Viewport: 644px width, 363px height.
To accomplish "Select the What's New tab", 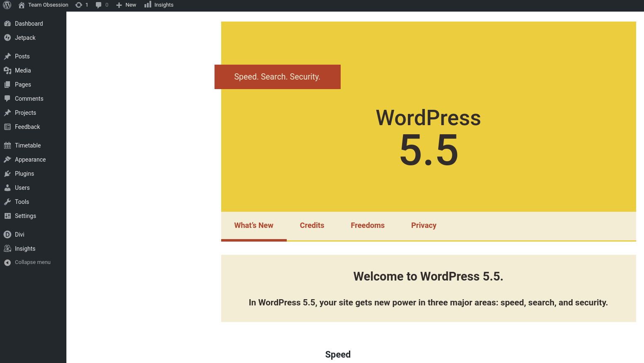I will coord(254,225).
